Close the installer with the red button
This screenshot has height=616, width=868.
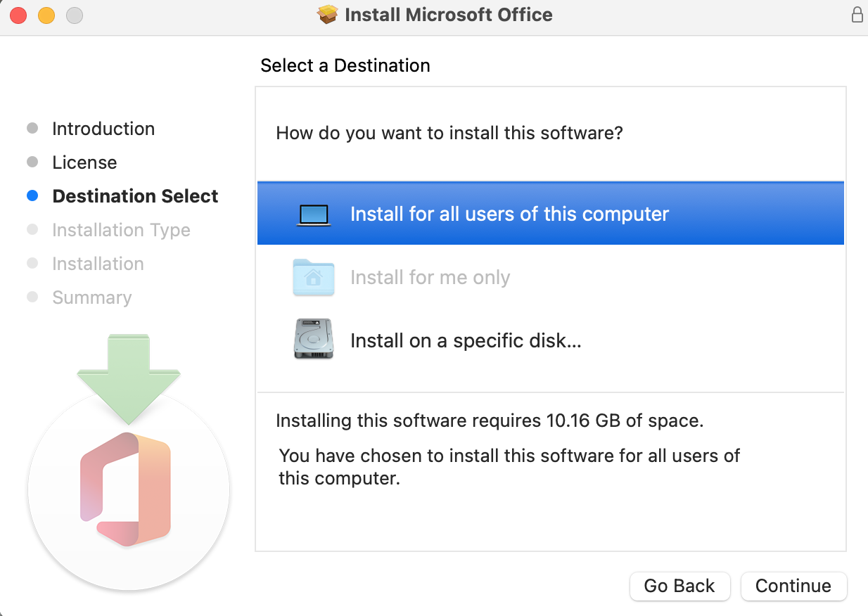click(18, 15)
